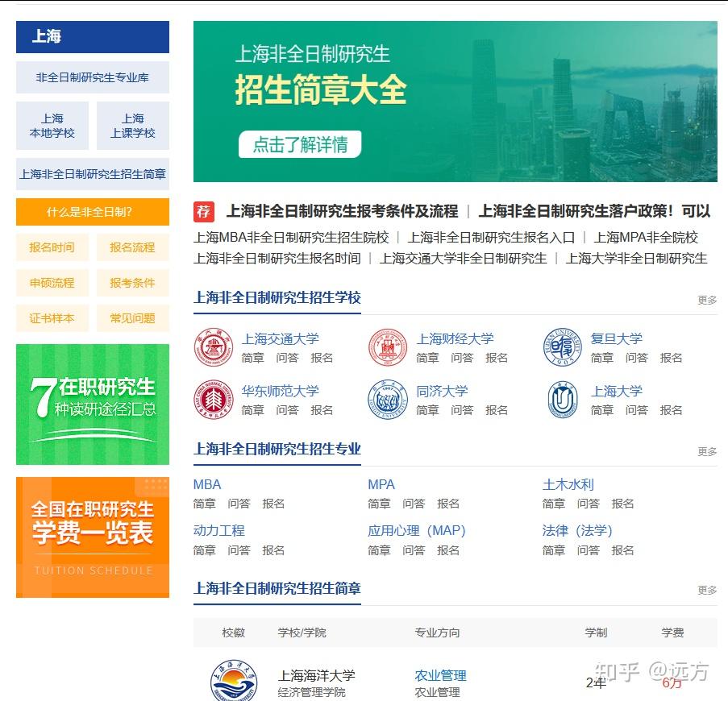
Task: Open the MPA major link
Action: point(381,485)
